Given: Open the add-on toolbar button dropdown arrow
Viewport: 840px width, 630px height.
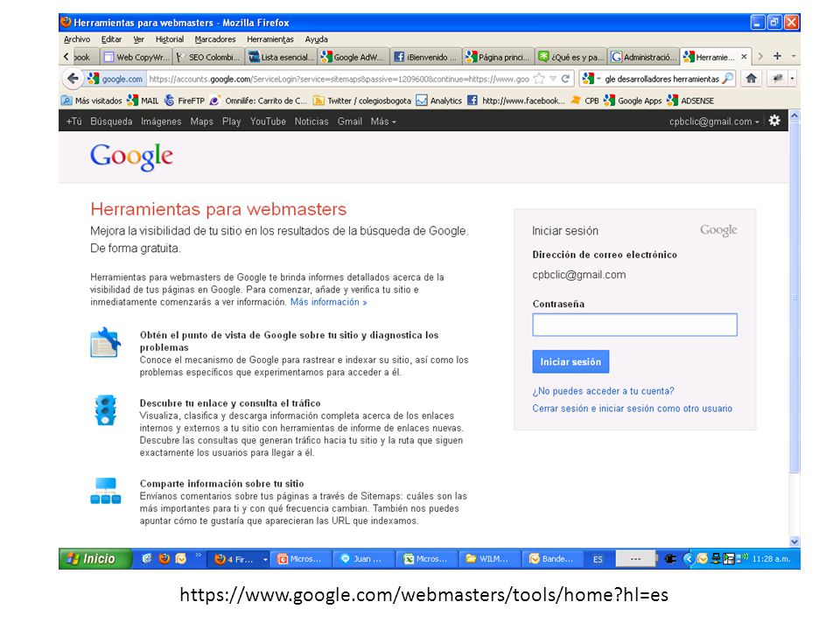Looking at the screenshot, I should (x=792, y=79).
